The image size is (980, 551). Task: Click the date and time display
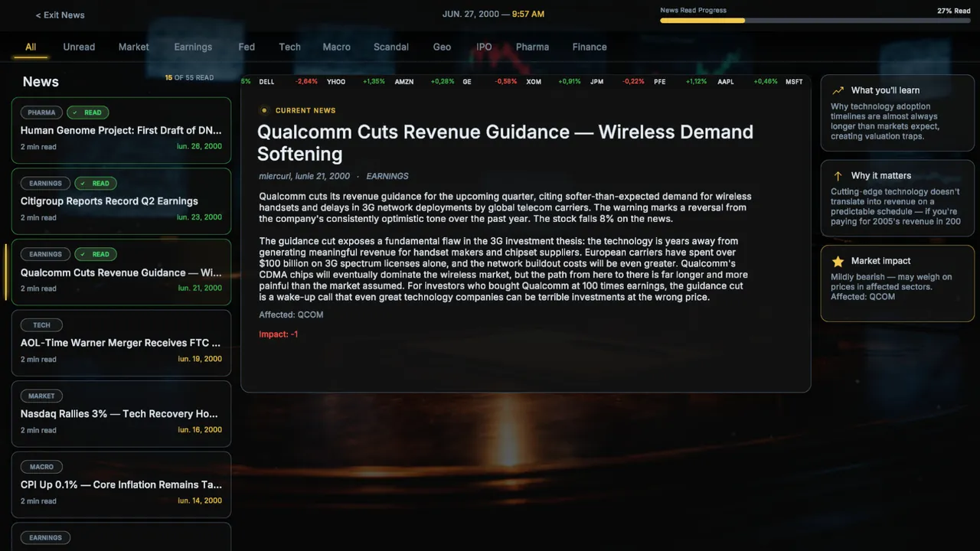[x=494, y=14]
